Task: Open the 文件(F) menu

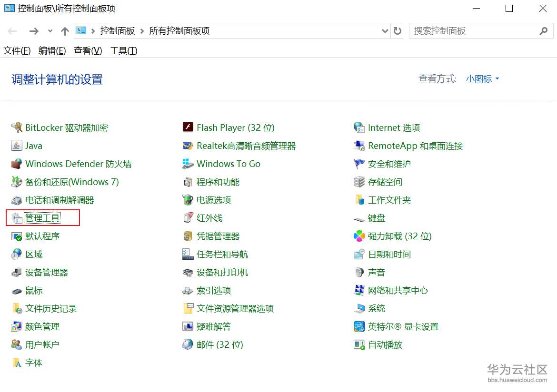Action: coord(17,51)
